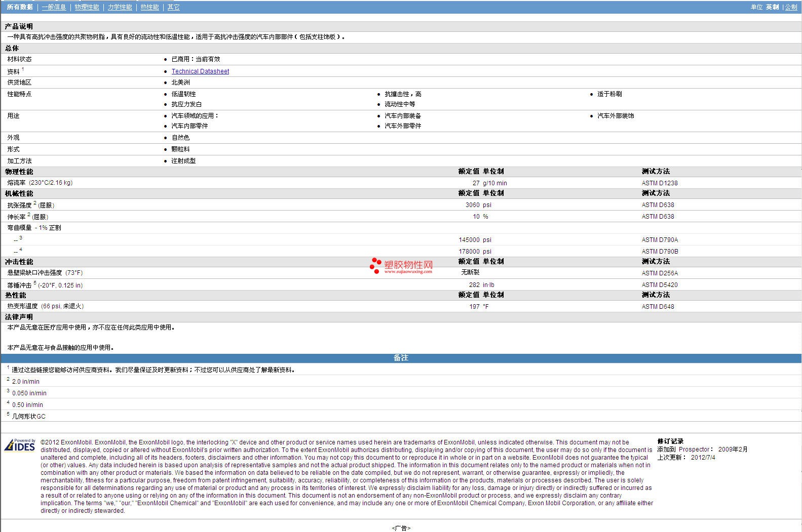Click the 汽车内部装备 use entry
802x532 pixels.
403,116
